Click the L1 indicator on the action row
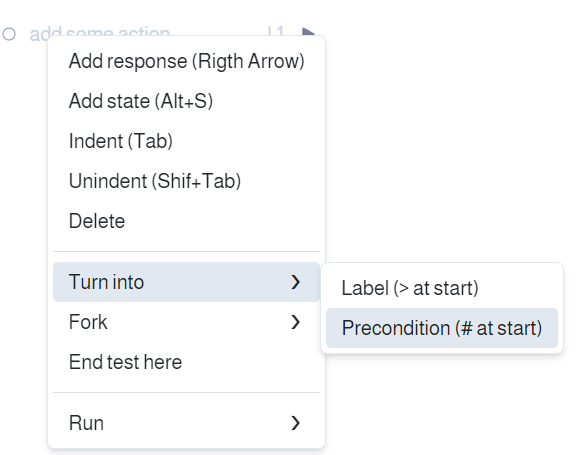The width and height of the screenshot is (579, 455). [275, 31]
